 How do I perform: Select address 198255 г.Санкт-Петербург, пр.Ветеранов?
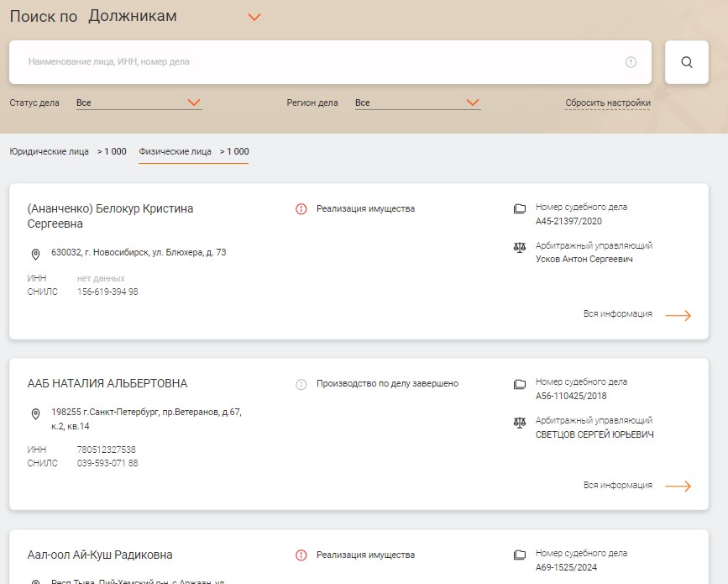146,419
